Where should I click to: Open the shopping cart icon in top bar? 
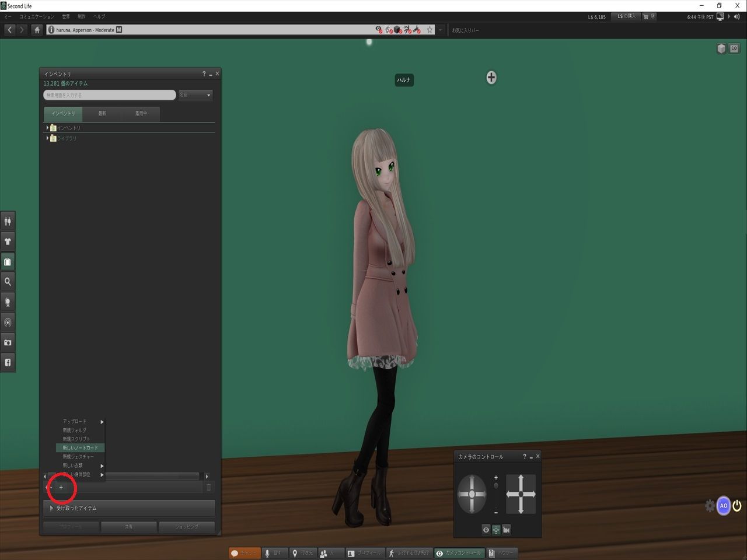(645, 16)
